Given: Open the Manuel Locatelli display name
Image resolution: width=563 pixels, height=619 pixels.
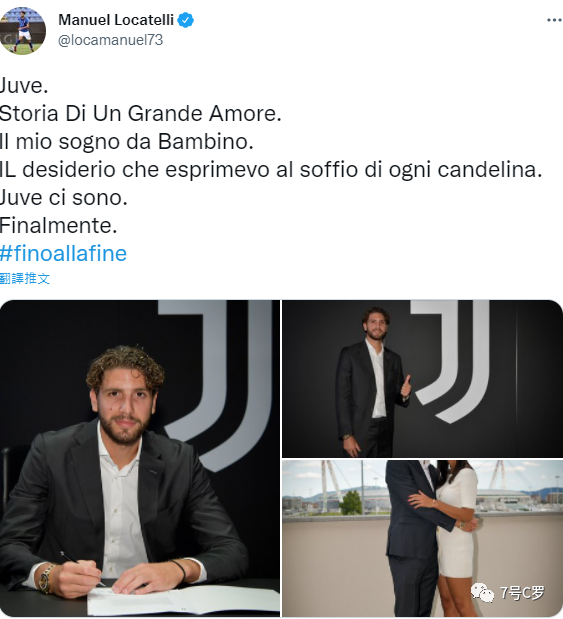Looking at the screenshot, I should click(116, 20).
